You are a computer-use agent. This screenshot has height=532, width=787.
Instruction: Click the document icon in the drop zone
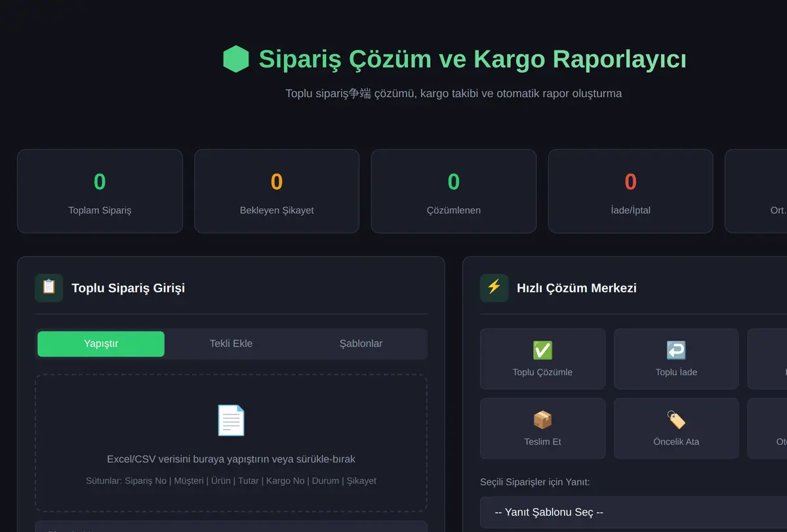231,420
